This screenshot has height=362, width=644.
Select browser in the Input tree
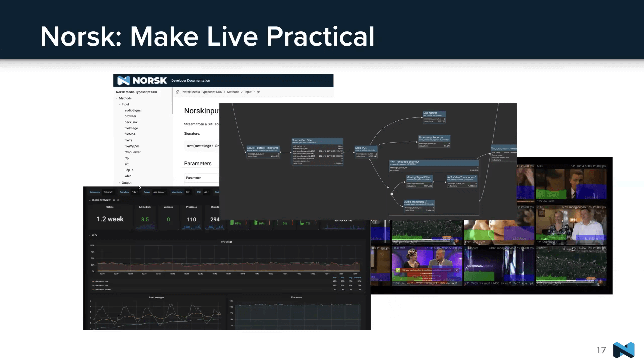click(130, 116)
